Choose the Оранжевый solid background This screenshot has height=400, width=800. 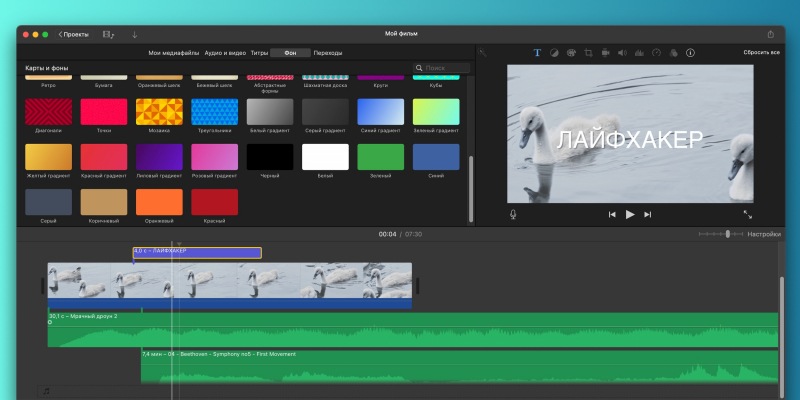(159, 202)
